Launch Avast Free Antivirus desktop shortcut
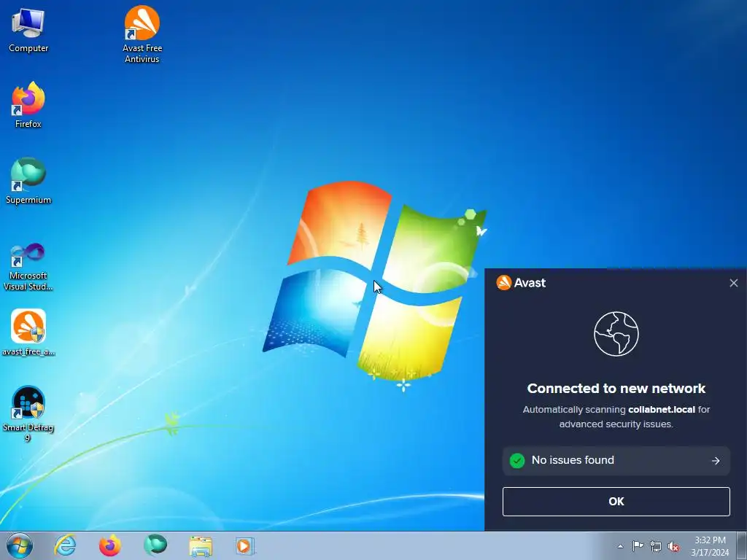747x560 pixels. pyautogui.click(x=142, y=34)
